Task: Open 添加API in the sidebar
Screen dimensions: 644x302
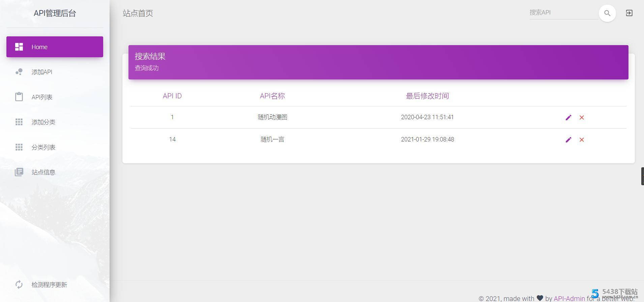Action: pyautogui.click(x=42, y=72)
